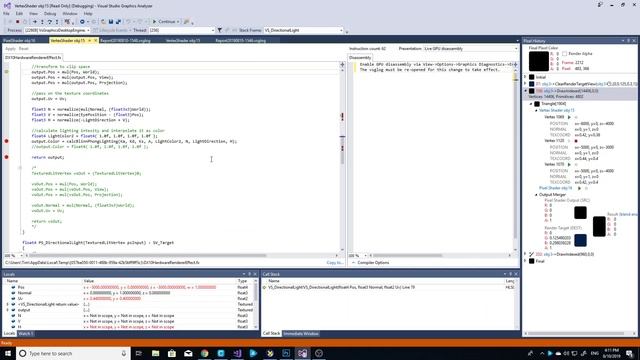Screen dimensions: 640x360
Task: Click the Apply button above code editor
Action: (10, 49)
